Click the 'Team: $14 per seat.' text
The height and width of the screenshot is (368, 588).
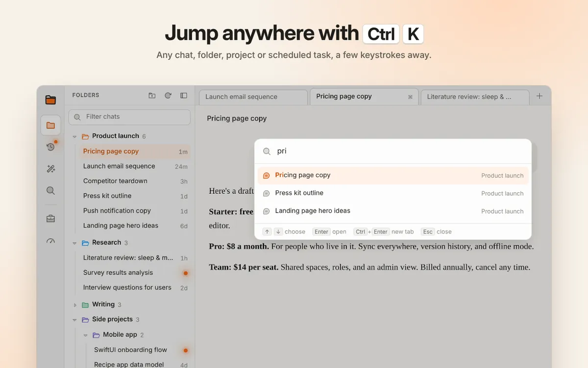(244, 267)
